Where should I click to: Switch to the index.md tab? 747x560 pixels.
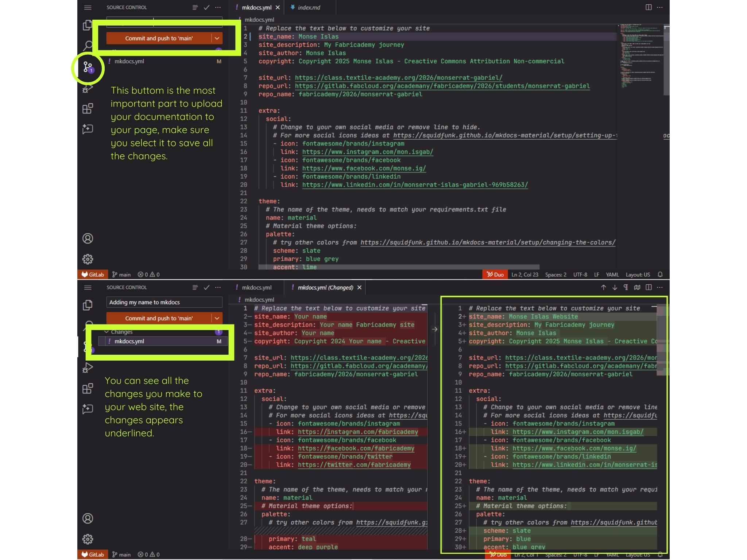pos(309,7)
